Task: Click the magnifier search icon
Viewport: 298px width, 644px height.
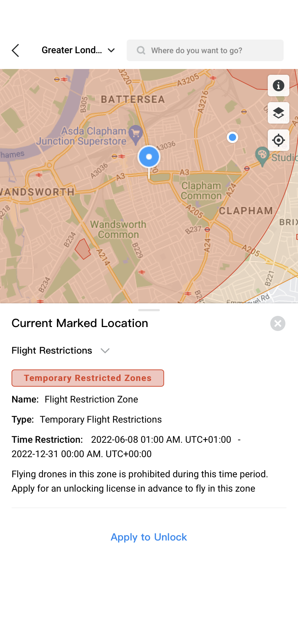Action: 141,50
